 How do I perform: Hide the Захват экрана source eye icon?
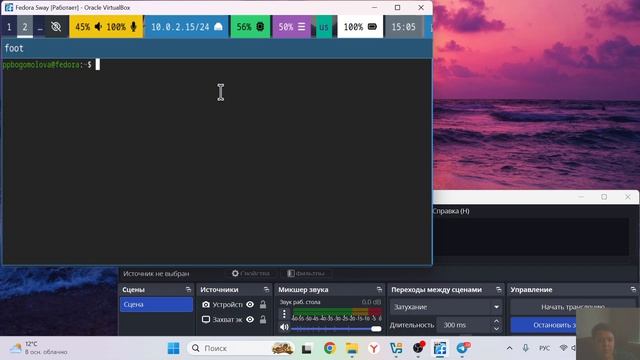click(250, 320)
